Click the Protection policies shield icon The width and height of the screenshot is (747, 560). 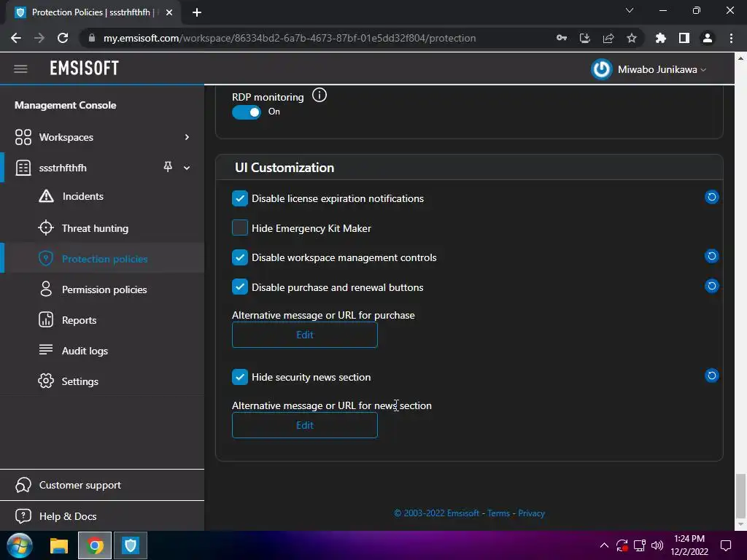[46, 258]
